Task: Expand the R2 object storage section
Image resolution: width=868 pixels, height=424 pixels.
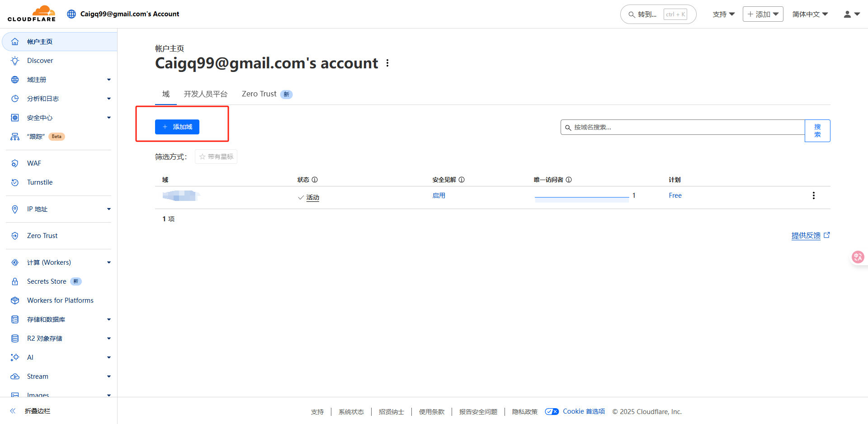Action: (108, 338)
